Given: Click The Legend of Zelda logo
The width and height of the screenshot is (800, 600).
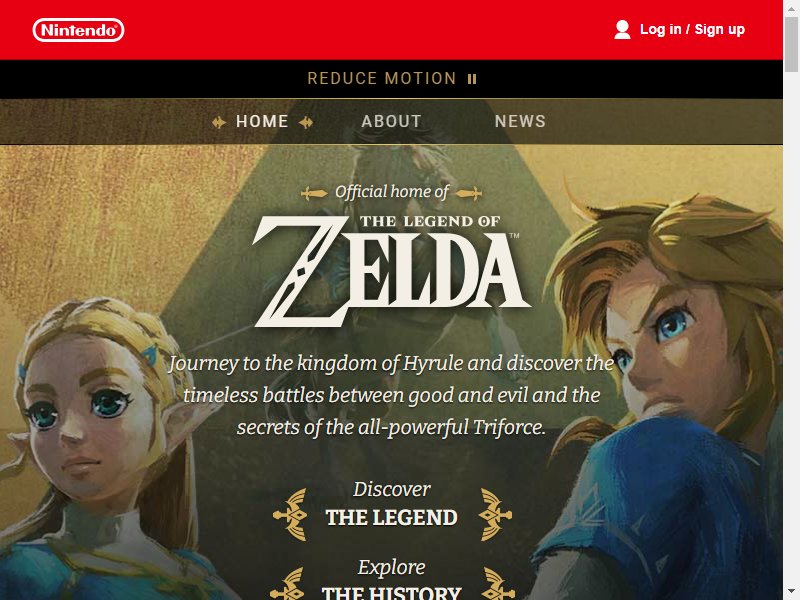Looking at the screenshot, I should point(391,270).
